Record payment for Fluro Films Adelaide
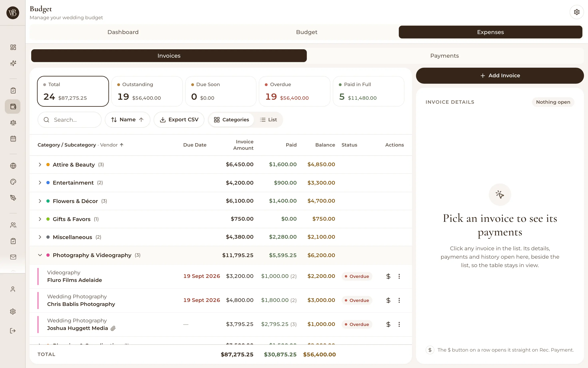Image resolution: width=588 pixels, height=368 pixels. [388, 276]
